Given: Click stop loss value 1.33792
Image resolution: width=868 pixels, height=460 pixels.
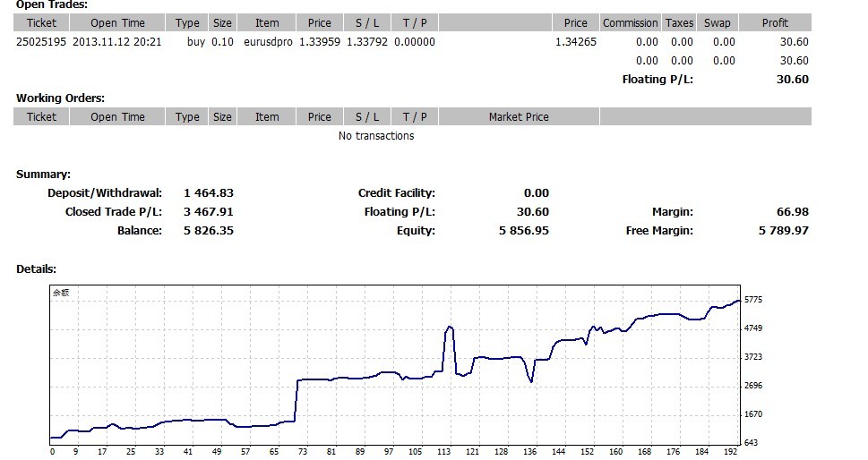Looking at the screenshot, I should coord(367,42).
